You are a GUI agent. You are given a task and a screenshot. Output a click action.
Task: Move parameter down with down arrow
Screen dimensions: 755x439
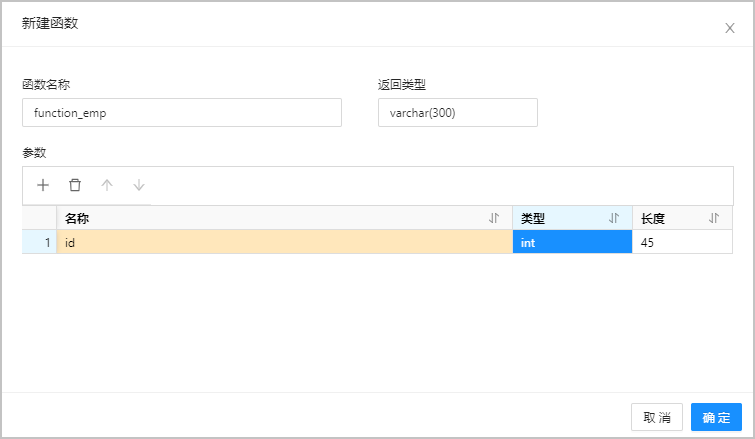coord(139,185)
